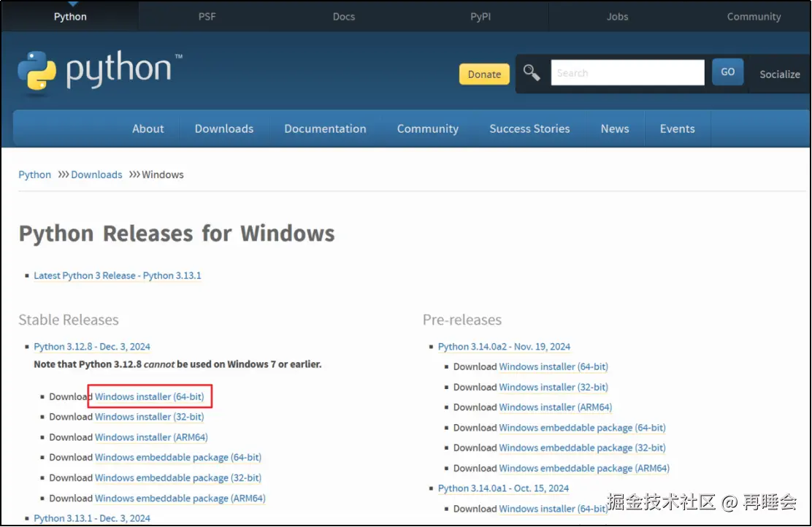
Task: Download 3.12.8 embeddable package (32-bit)
Action: pyautogui.click(x=178, y=477)
